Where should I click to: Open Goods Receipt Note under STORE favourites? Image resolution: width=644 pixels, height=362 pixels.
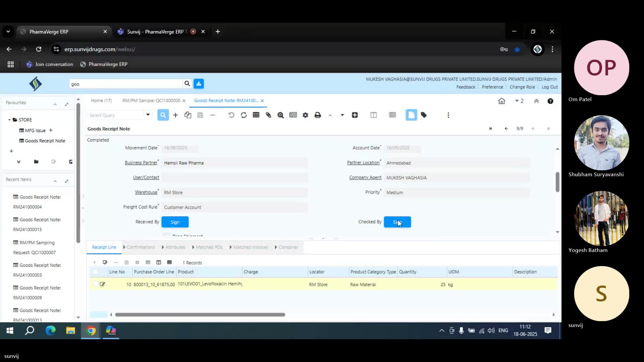coord(42,141)
